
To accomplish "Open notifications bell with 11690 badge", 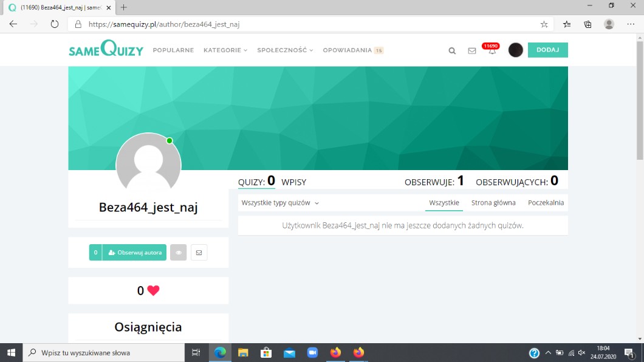I will [492, 51].
